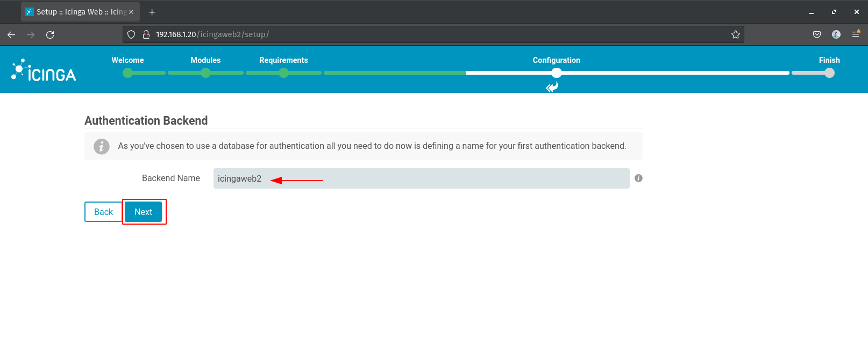868x359 pixels.
Task: Focus the Backend Name input field
Action: coord(421,178)
